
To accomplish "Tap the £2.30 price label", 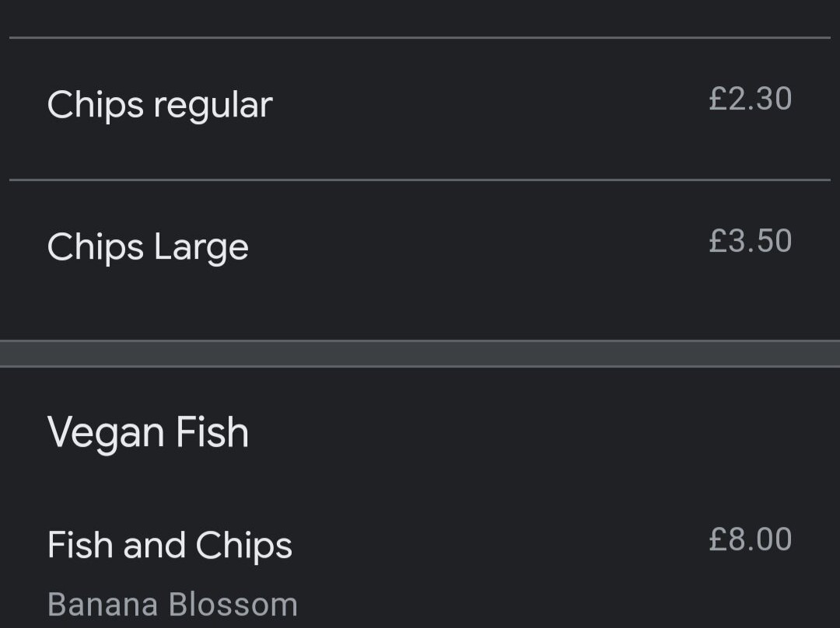I will coord(750,99).
